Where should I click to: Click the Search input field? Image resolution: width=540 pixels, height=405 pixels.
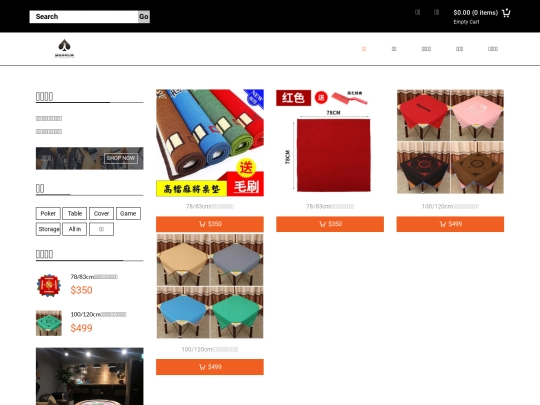(x=84, y=17)
